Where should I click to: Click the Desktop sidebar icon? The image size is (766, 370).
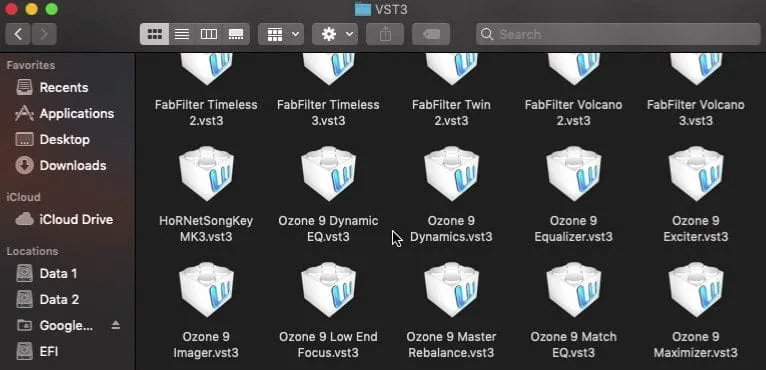(x=24, y=139)
